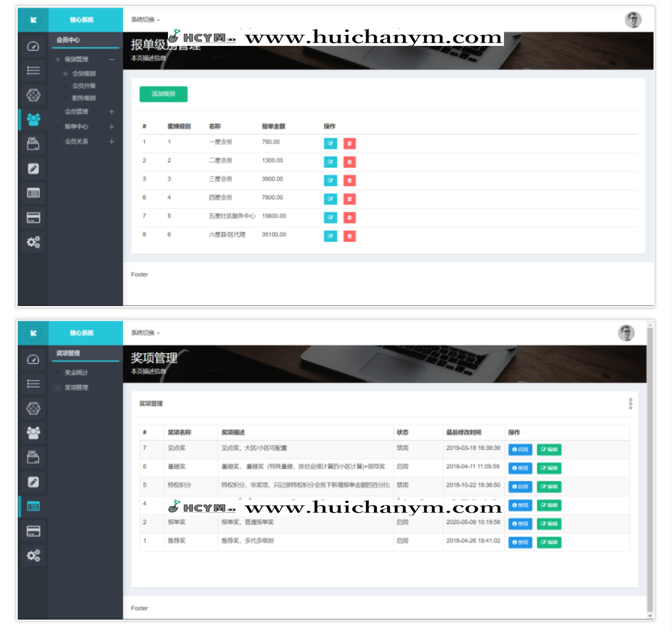Enable the 见点奖 award with 启用 button
Viewport: 672px width, 632px height.
pos(520,449)
